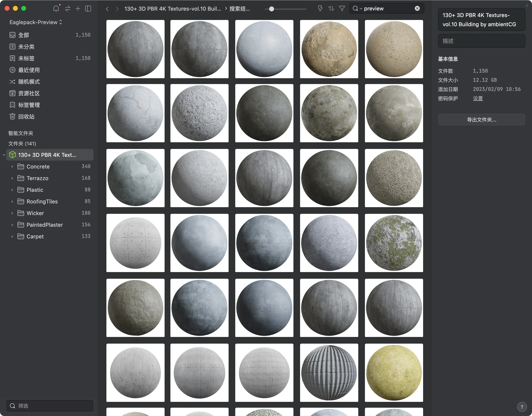
Task: Expand the RoofingTiles folder arrow
Action: point(12,201)
